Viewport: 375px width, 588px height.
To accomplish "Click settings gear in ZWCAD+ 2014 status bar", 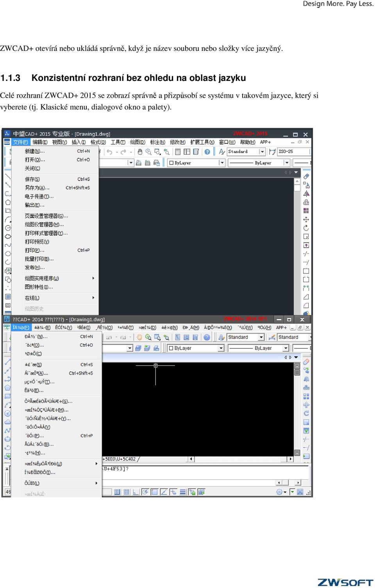I will click(x=279, y=492).
